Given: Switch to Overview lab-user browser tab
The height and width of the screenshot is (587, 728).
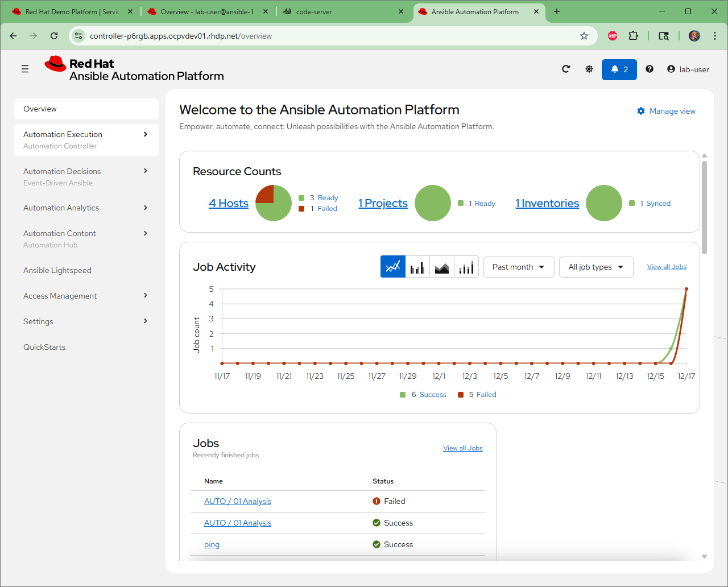Looking at the screenshot, I should (x=207, y=11).
